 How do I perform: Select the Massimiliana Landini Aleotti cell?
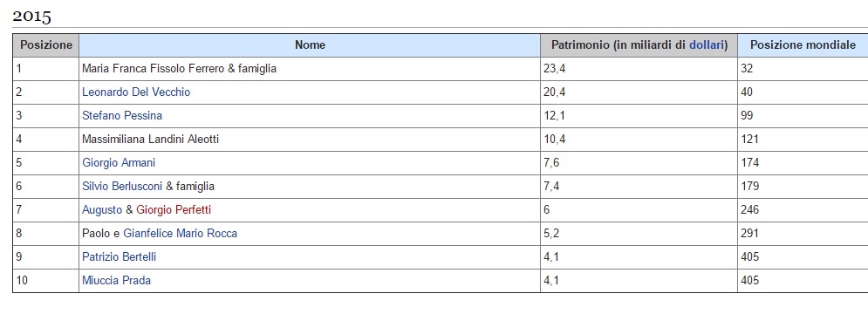click(x=310, y=139)
